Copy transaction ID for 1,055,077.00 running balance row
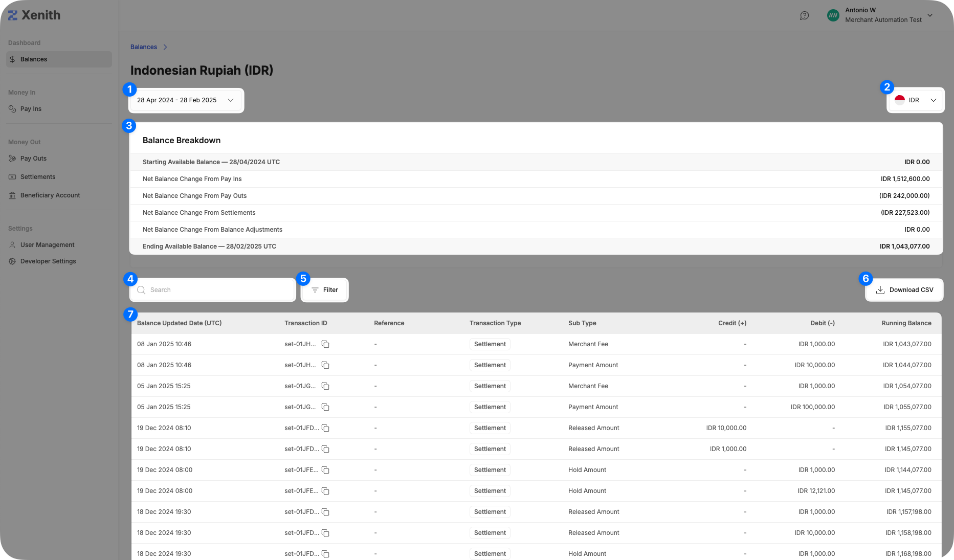The height and width of the screenshot is (560, 954). tap(325, 407)
